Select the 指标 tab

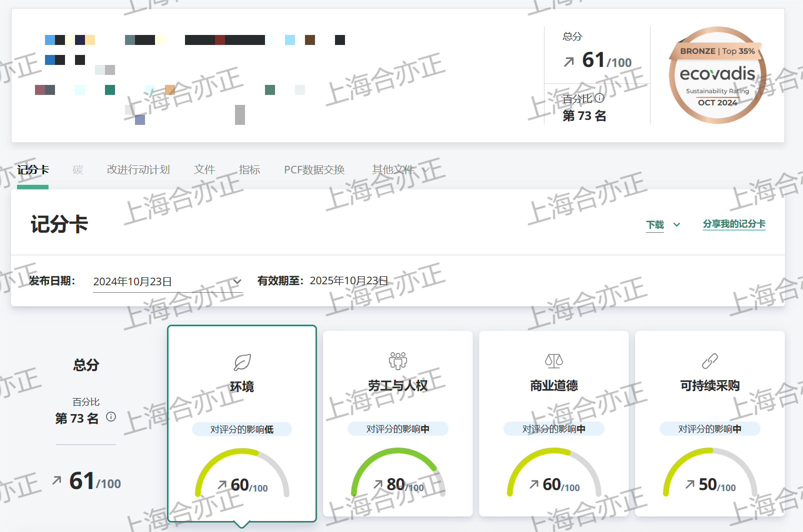point(249,170)
